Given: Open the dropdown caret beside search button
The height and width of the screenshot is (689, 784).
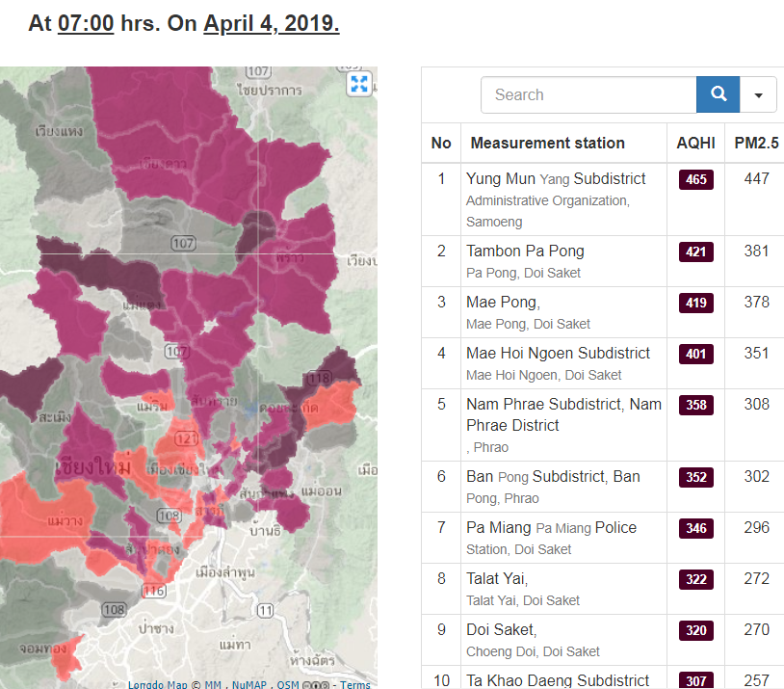Looking at the screenshot, I should (759, 94).
